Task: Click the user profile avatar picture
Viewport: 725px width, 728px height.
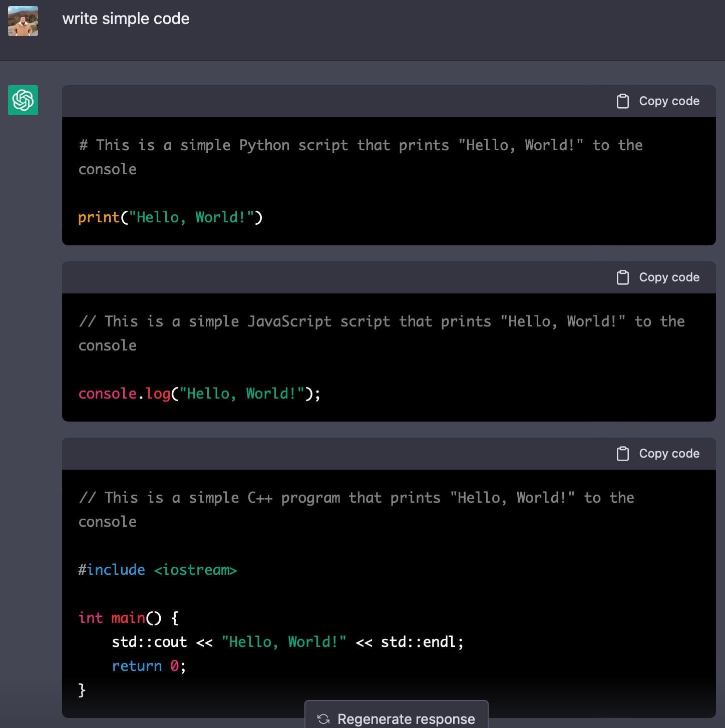Action: (x=23, y=21)
